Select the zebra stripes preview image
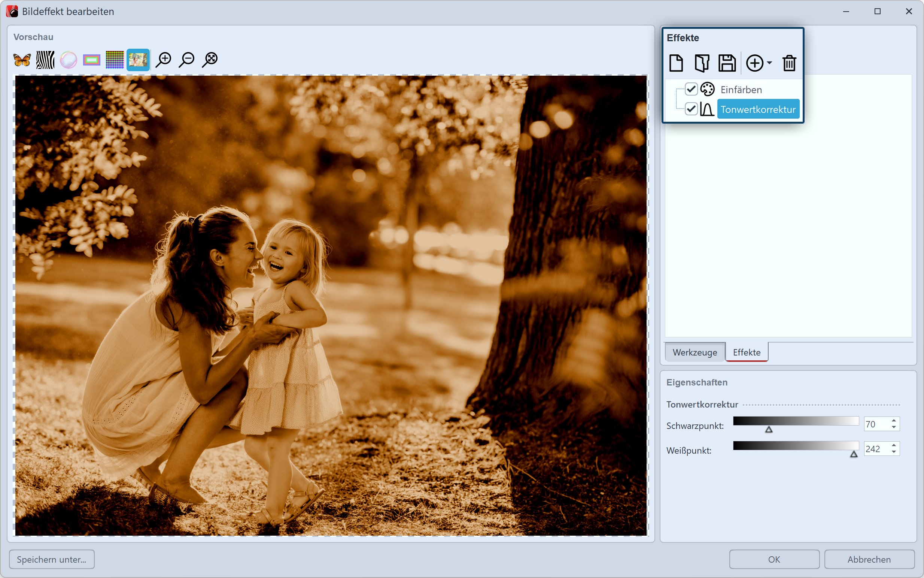 coord(45,60)
